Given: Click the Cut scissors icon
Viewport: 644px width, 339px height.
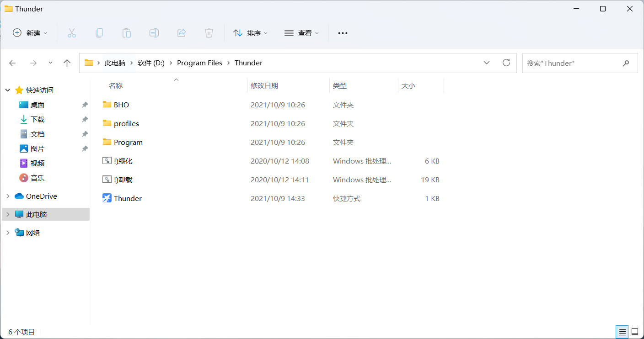Looking at the screenshot, I should click(x=71, y=33).
